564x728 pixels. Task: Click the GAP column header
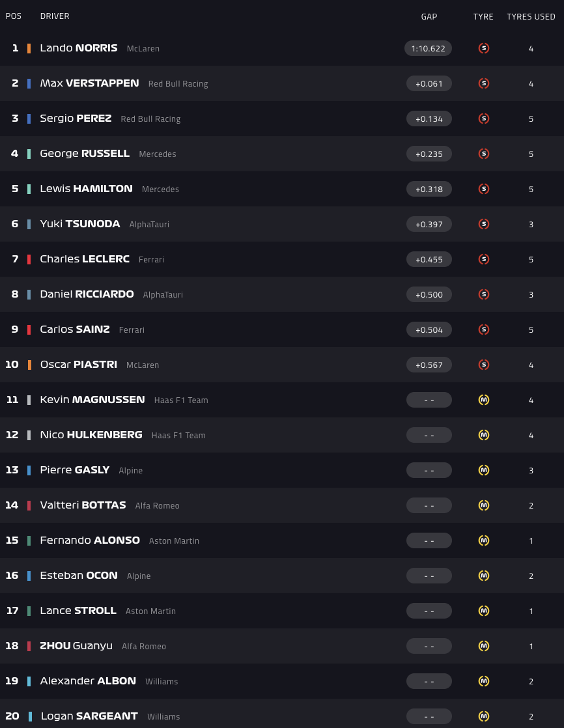pyautogui.click(x=429, y=17)
